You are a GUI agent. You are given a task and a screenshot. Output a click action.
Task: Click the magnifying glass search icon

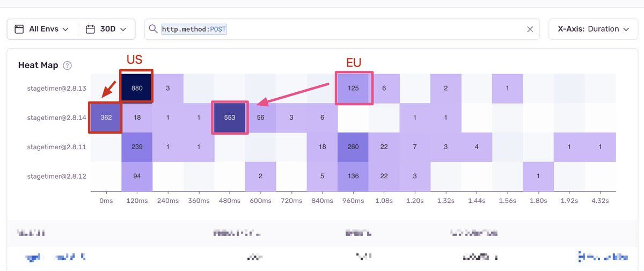point(153,29)
